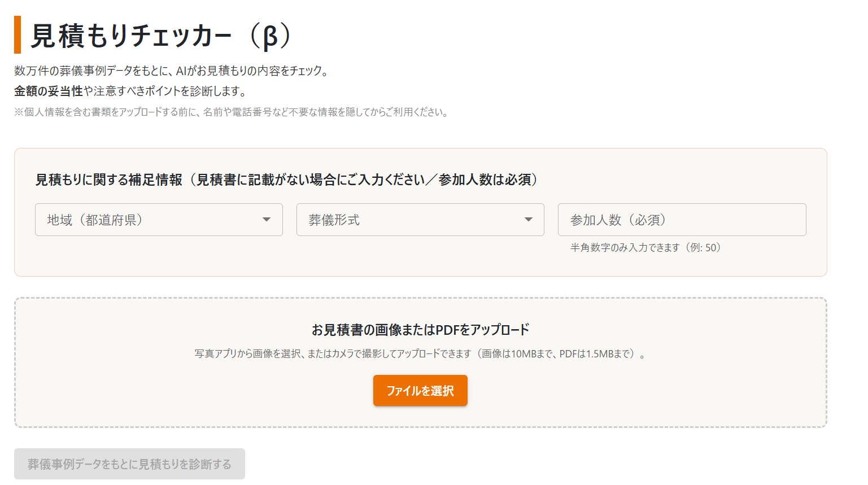
Task: Choose a funeral style in 葬儀形式
Action: 420,220
